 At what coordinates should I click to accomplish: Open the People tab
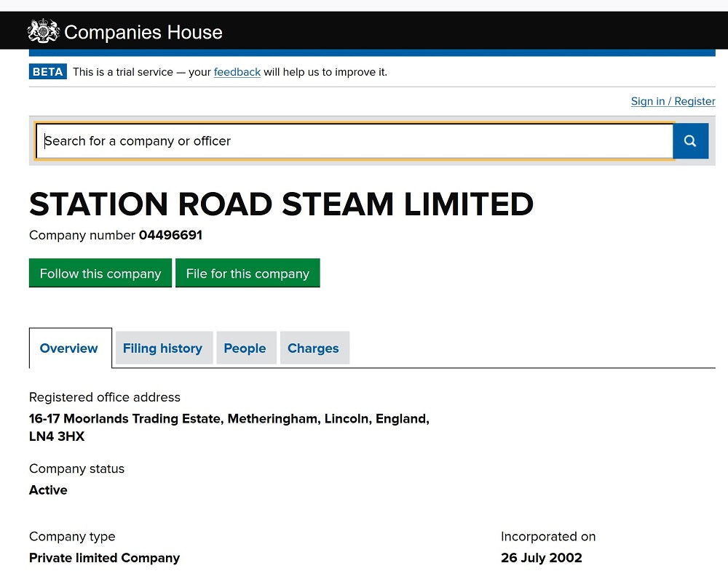click(x=246, y=348)
